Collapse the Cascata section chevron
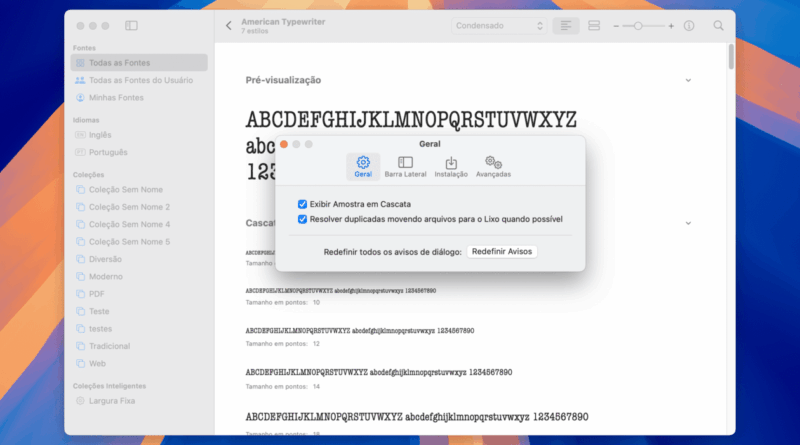Image resolution: width=800 pixels, height=445 pixels. point(688,223)
